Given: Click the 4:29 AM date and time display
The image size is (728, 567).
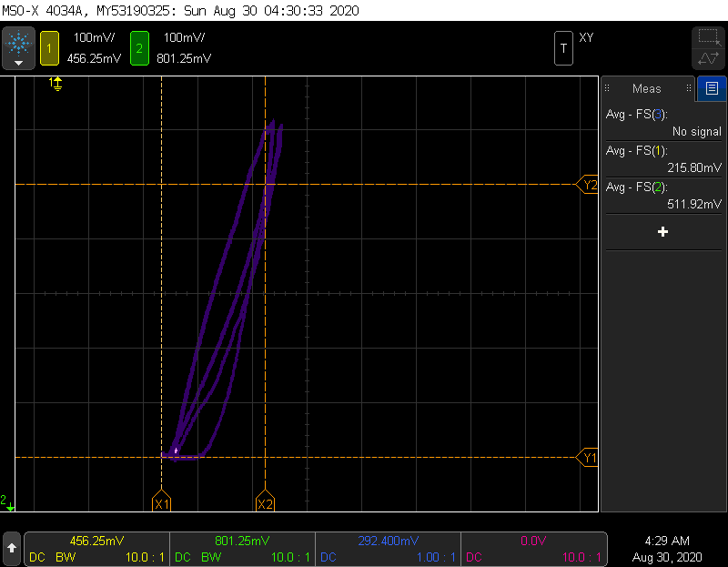Looking at the screenshot, I should pos(665,548).
